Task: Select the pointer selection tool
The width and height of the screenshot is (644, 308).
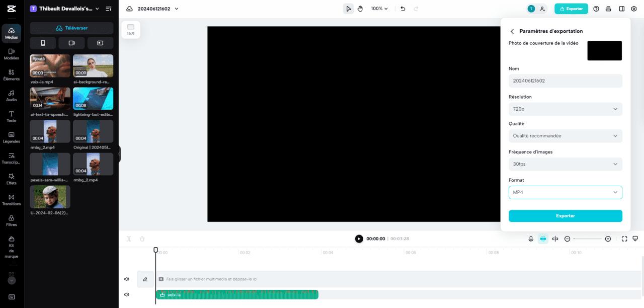Action: tap(348, 9)
